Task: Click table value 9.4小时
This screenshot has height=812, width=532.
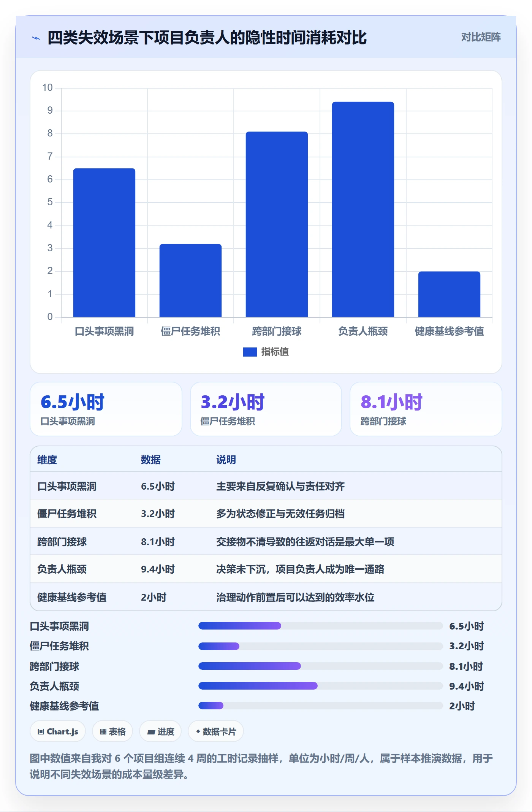Action: pos(158,569)
